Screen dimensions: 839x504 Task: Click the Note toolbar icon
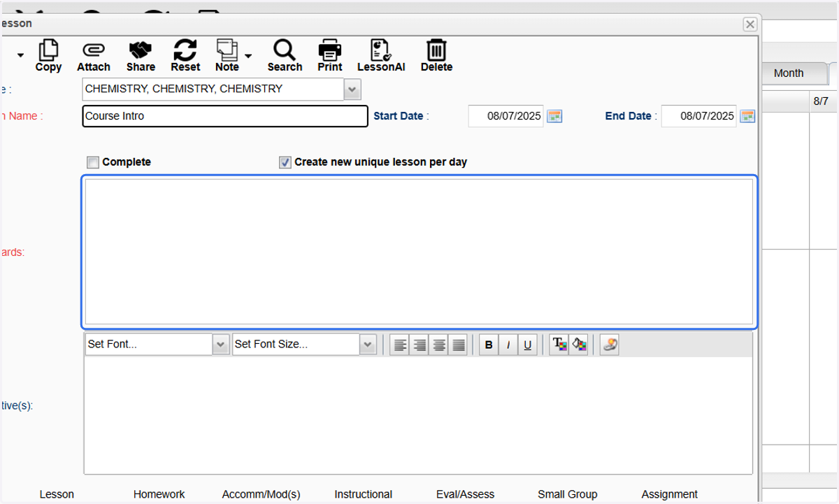pyautogui.click(x=227, y=55)
